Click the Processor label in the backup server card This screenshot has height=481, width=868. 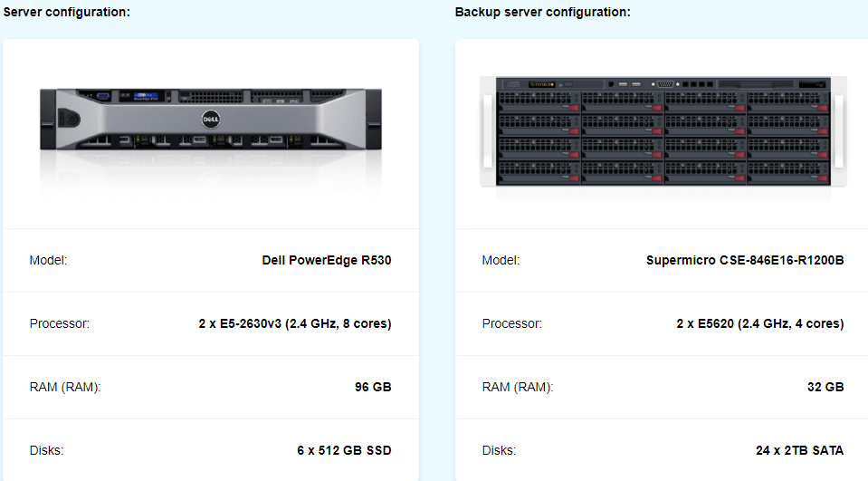point(512,323)
